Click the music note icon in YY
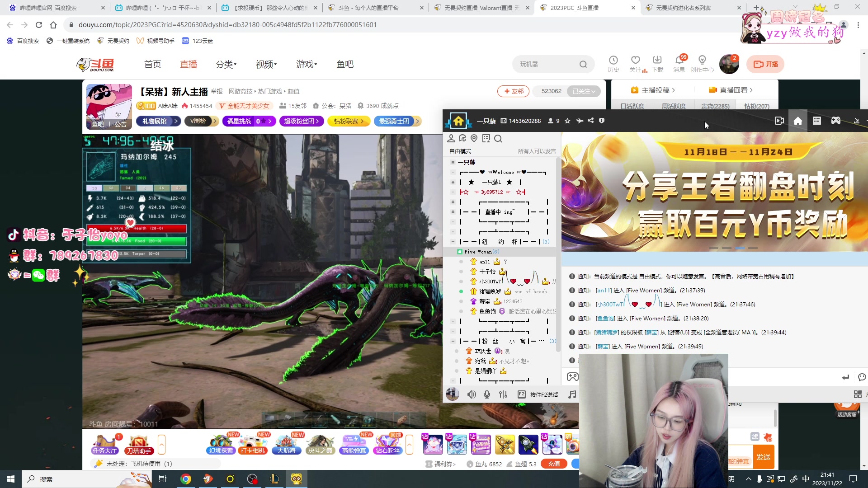868x488 pixels. (572, 394)
